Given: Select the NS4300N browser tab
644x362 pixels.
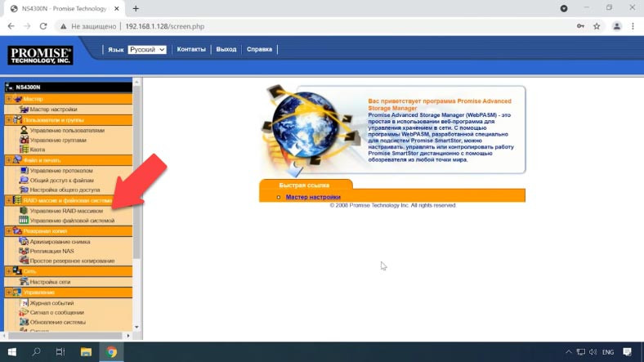Looking at the screenshot, I should pos(64,9).
